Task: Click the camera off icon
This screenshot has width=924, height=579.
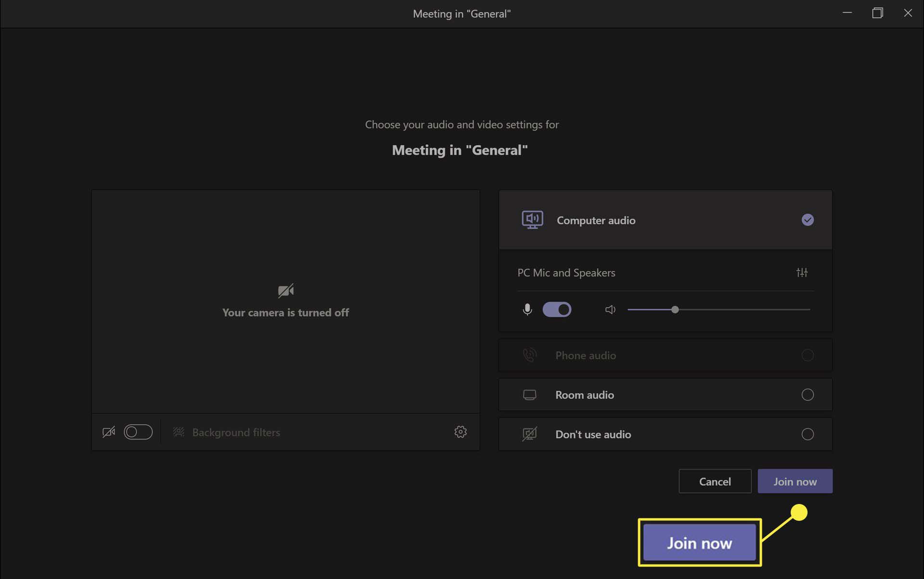Action: 109,432
